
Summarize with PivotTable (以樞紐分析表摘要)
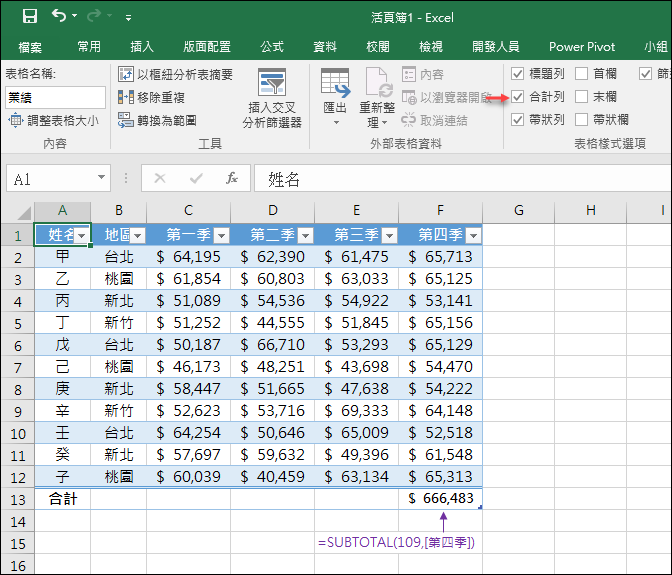[175, 74]
